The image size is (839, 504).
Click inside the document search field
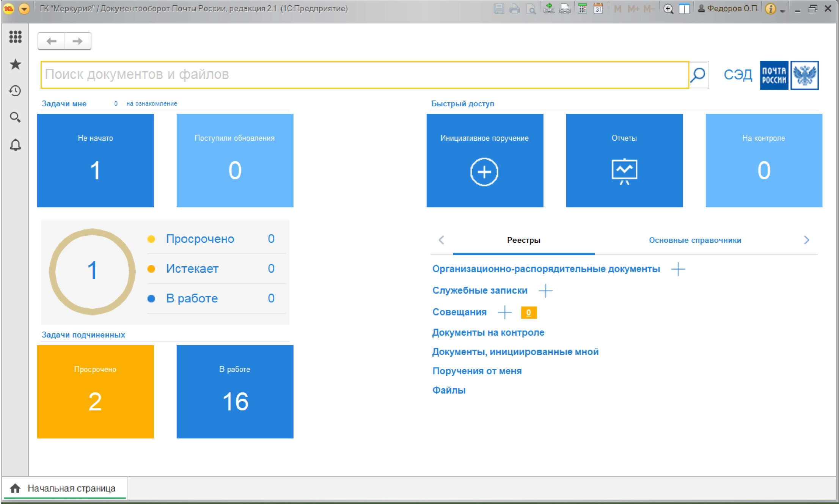pos(341,75)
